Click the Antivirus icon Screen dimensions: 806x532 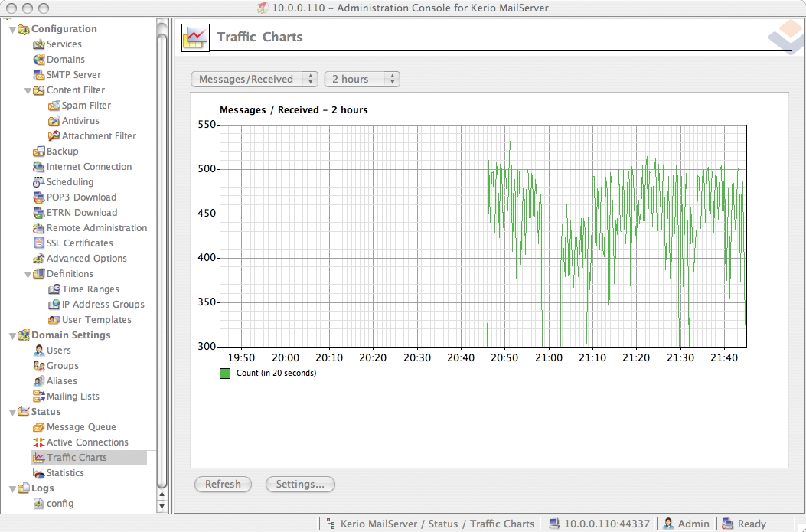(x=54, y=121)
